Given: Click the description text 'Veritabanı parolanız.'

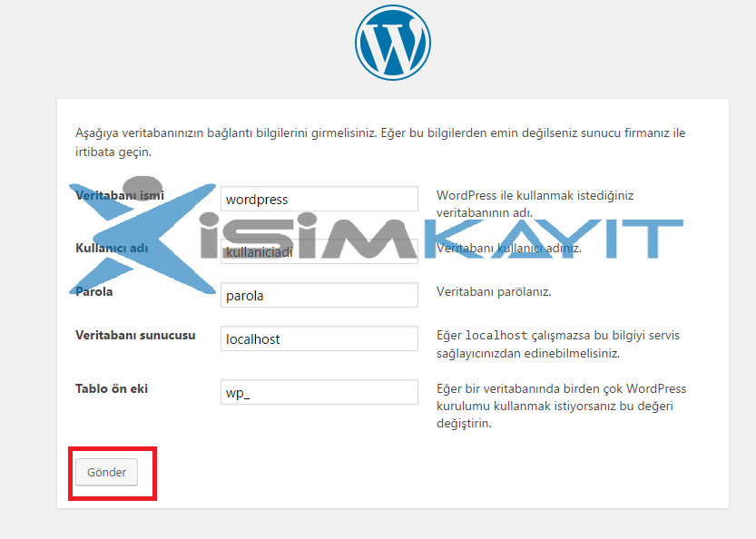Looking at the screenshot, I should [494, 291].
